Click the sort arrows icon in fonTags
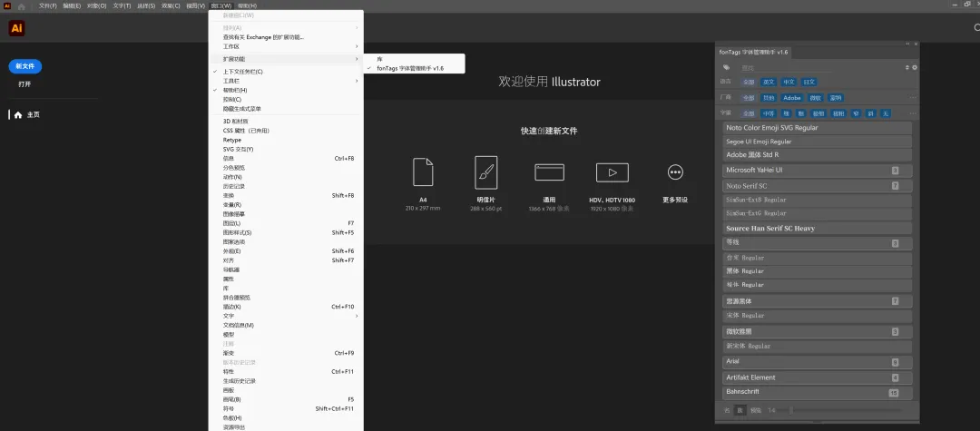980x431 pixels. pyautogui.click(x=906, y=67)
